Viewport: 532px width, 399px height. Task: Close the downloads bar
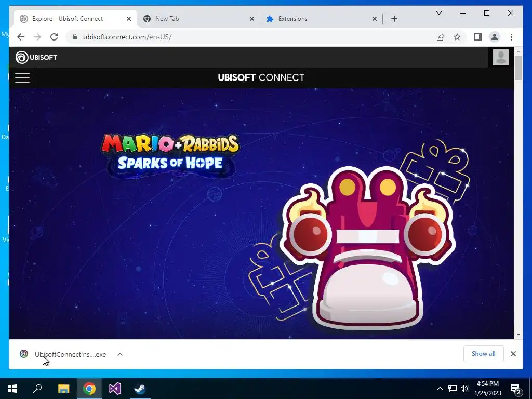click(513, 354)
